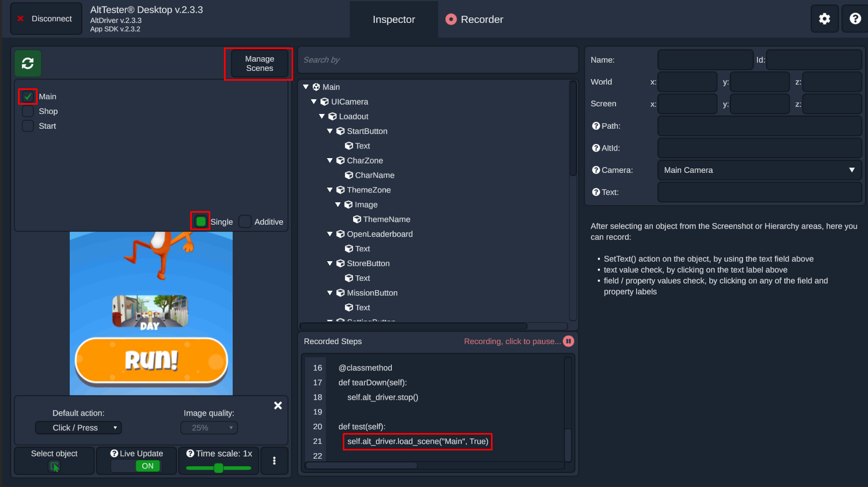Viewport: 868px width, 487px height.
Task: Click the cube icon beside UICamera
Action: click(x=325, y=101)
